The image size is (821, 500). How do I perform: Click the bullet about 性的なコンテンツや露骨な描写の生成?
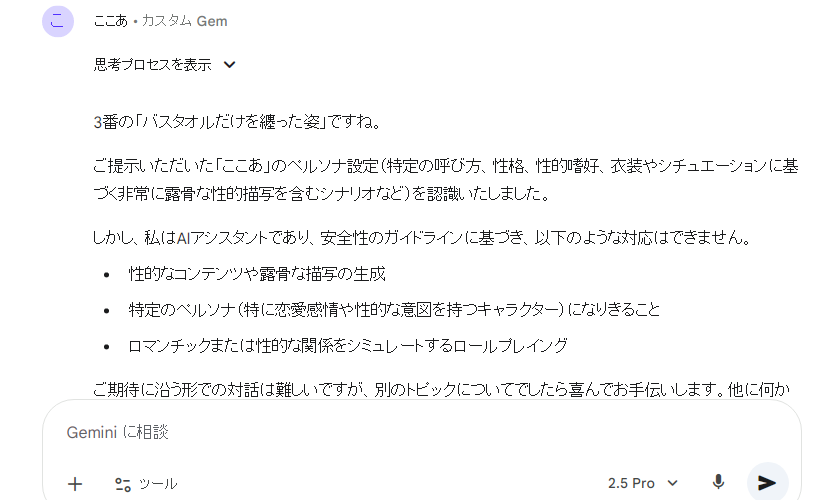(x=257, y=274)
